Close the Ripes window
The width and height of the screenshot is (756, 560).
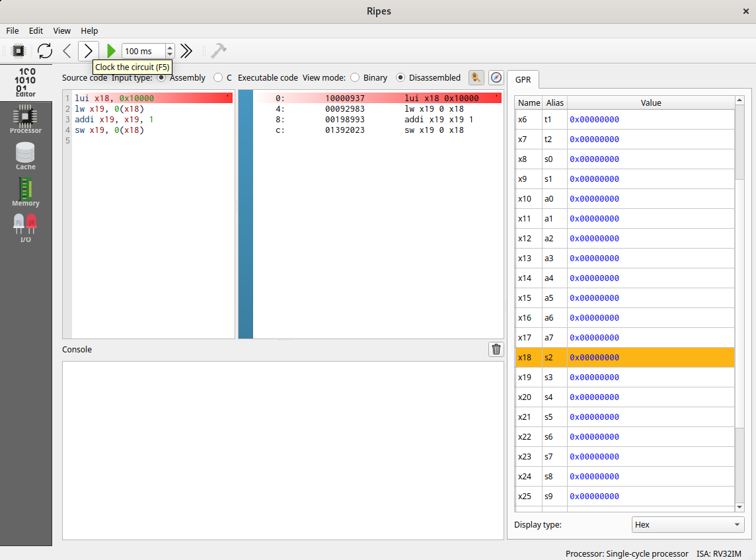click(x=745, y=11)
